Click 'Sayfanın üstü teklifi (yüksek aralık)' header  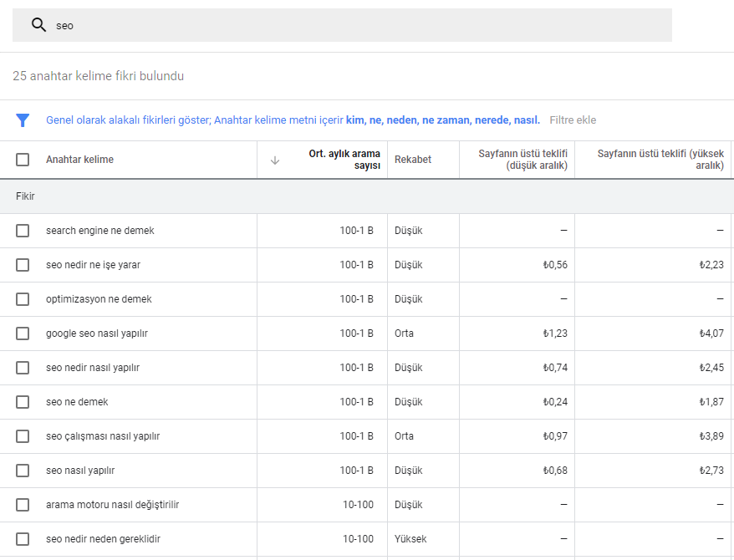(660, 160)
